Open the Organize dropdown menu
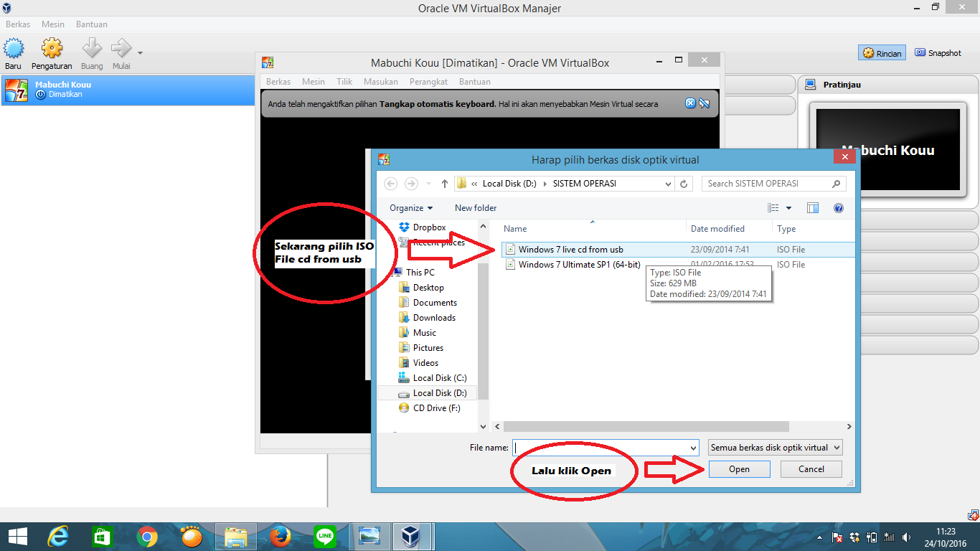This screenshot has width=980, height=551. tap(411, 208)
